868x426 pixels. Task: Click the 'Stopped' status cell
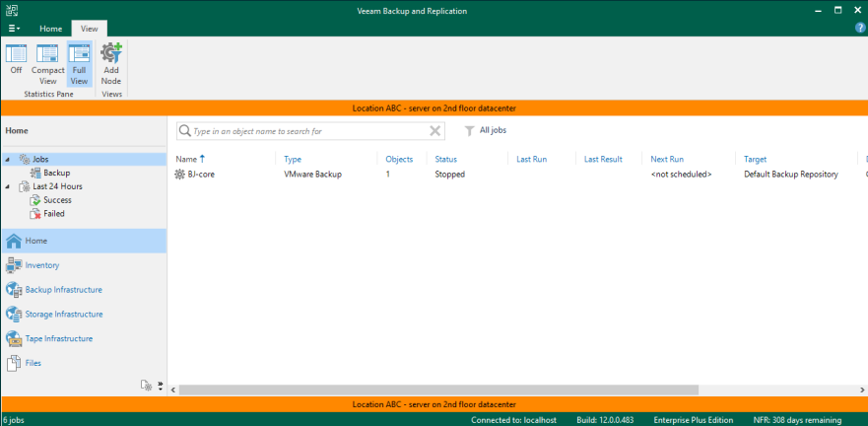[x=449, y=174]
